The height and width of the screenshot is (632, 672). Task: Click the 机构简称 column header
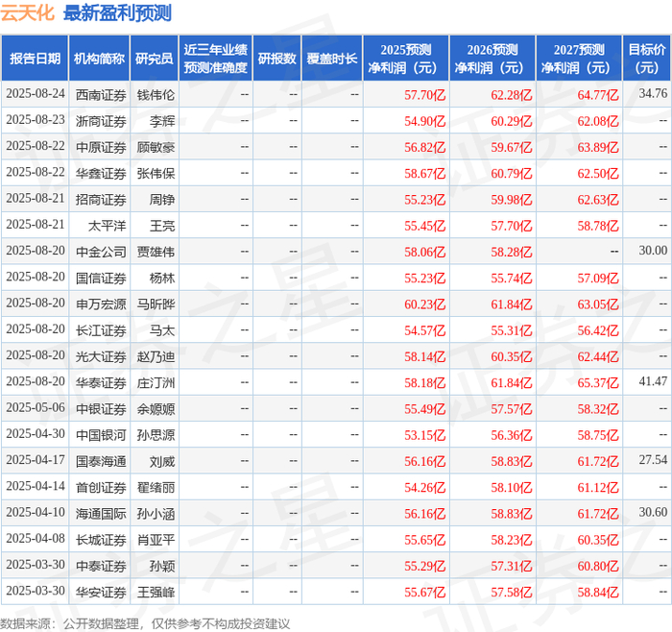pos(99,59)
